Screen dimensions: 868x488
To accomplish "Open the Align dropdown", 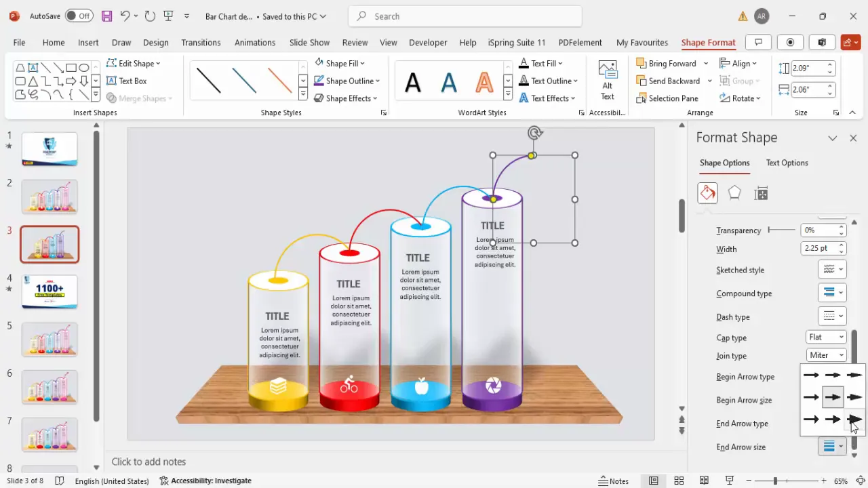I will pyautogui.click(x=738, y=63).
